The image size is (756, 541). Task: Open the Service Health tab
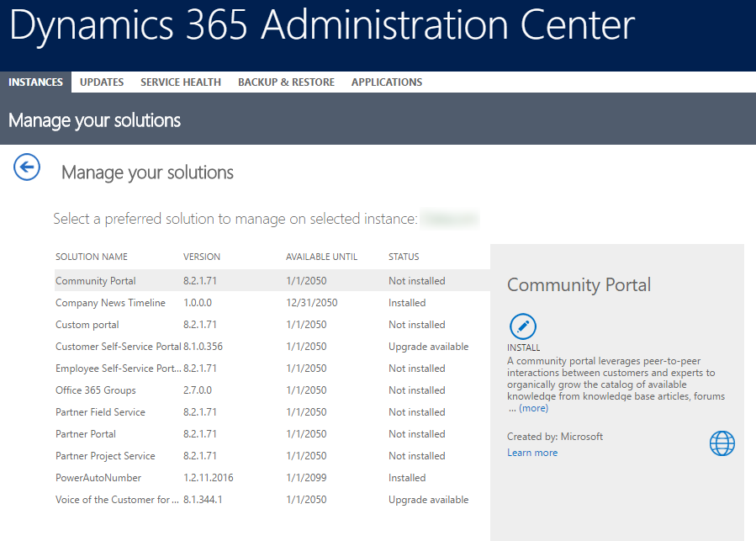click(x=181, y=82)
